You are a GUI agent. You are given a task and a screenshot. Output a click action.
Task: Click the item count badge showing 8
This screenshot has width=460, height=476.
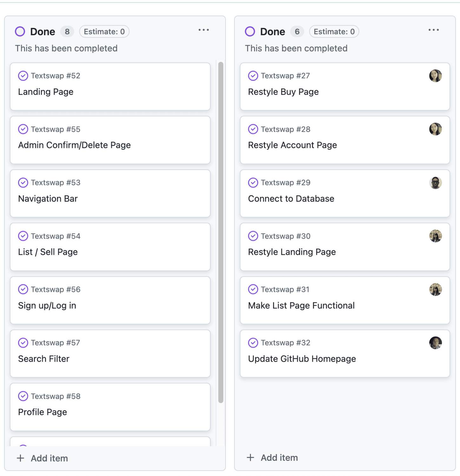(67, 31)
